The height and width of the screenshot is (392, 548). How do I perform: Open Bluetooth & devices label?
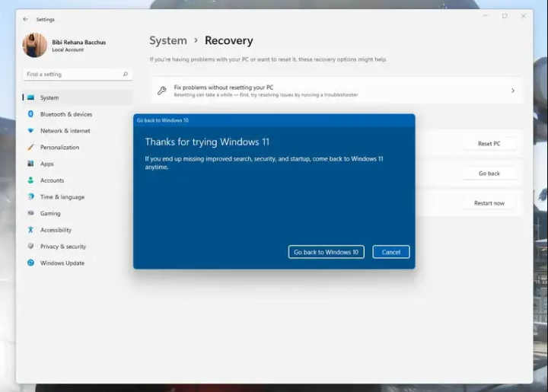pyautogui.click(x=66, y=114)
